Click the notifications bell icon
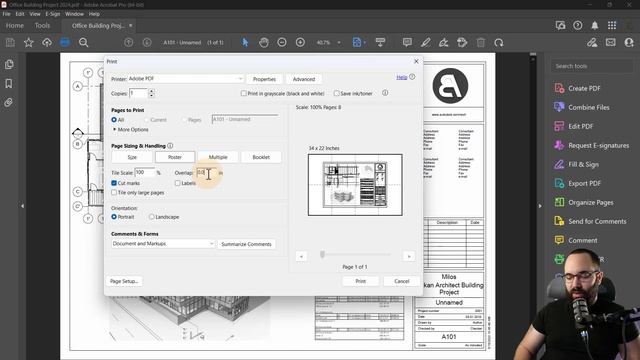 (595, 25)
